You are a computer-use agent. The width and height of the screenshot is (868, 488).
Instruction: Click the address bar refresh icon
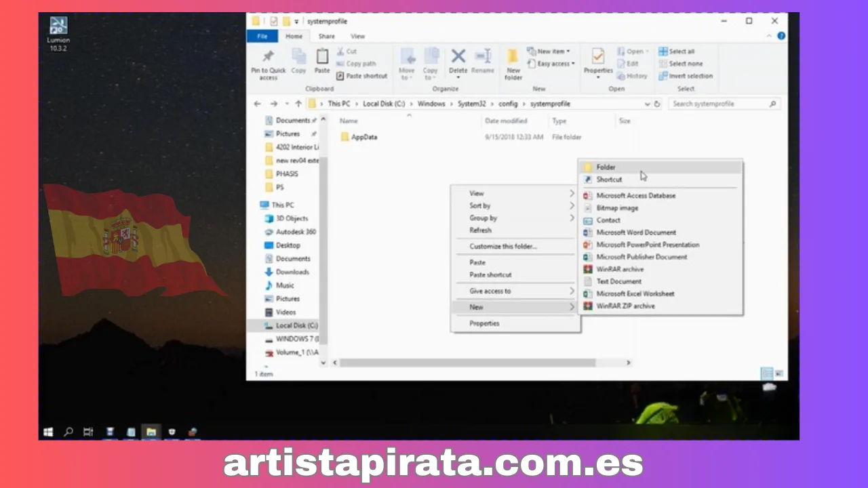coord(656,104)
